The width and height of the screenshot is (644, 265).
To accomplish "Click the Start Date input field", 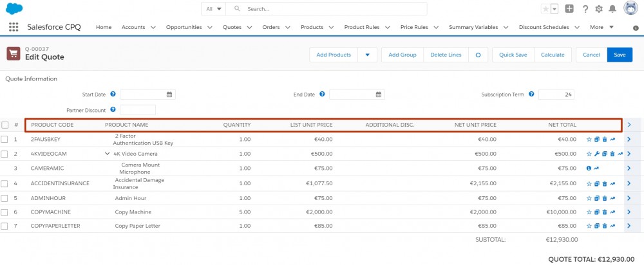I will (148, 95).
